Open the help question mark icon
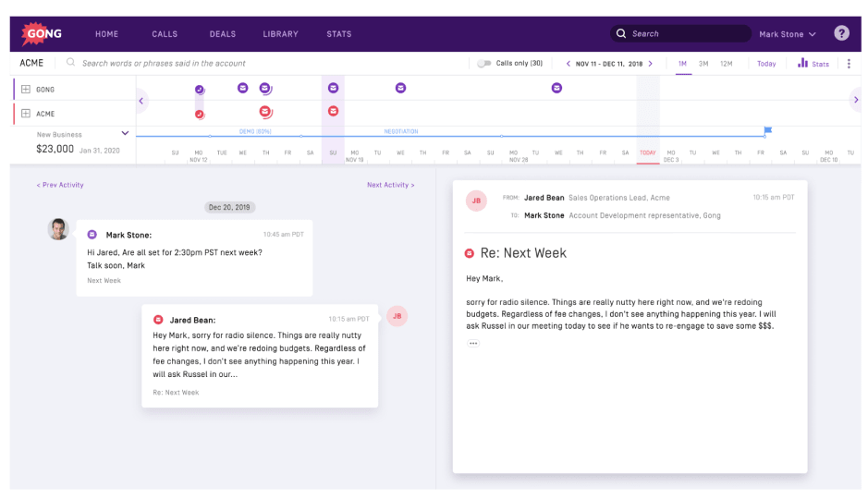868x499 pixels. click(x=841, y=33)
